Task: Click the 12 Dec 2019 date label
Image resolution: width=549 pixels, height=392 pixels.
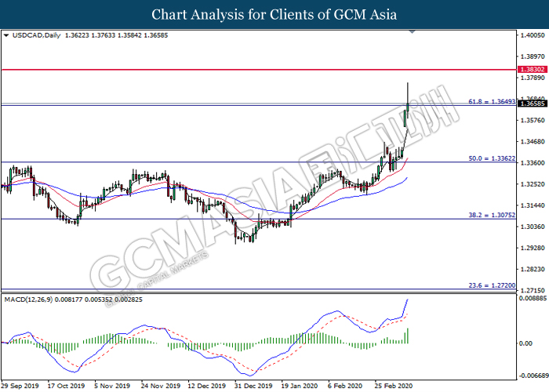Action: click(207, 386)
